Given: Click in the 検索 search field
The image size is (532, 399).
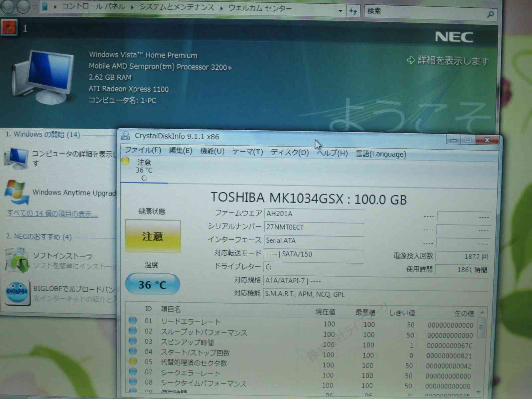Looking at the screenshot, I should 426,12.
